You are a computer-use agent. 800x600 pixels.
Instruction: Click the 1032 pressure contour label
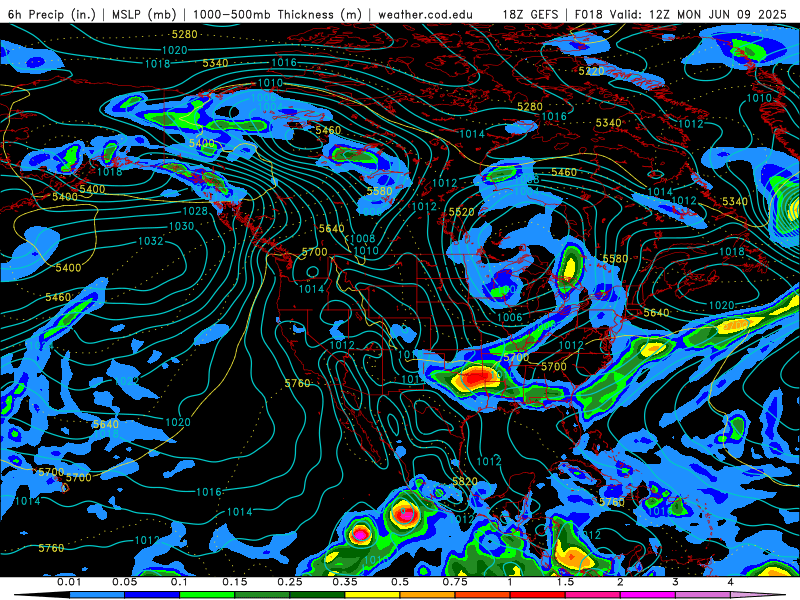pyautogui.click(x=151, y=241)
